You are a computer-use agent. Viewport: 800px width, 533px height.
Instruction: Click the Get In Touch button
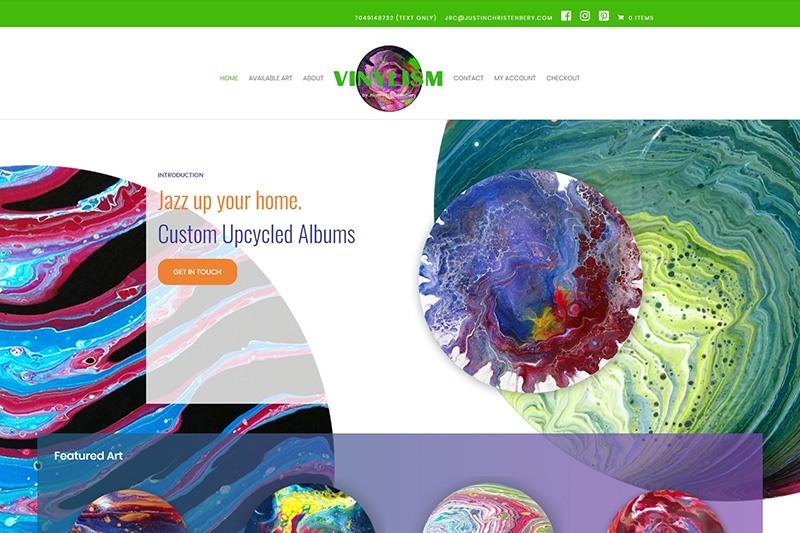(x=197, y=272)
